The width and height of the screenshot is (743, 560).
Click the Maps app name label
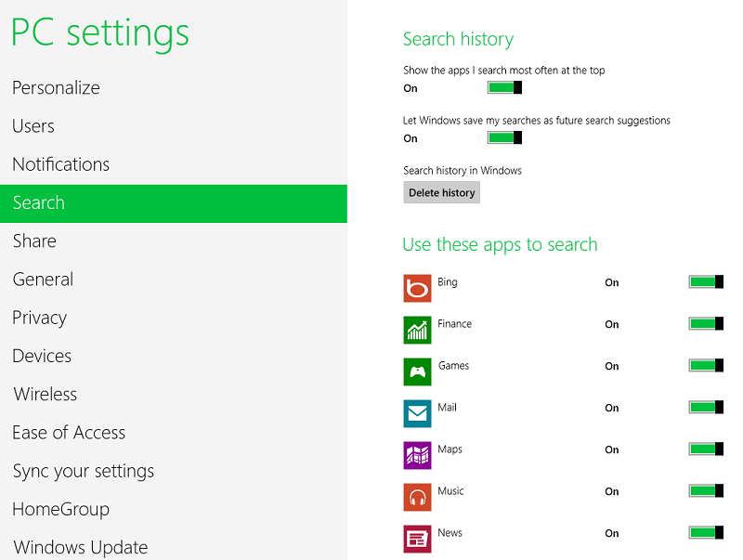pyautogui.click(x=450, y=449)
